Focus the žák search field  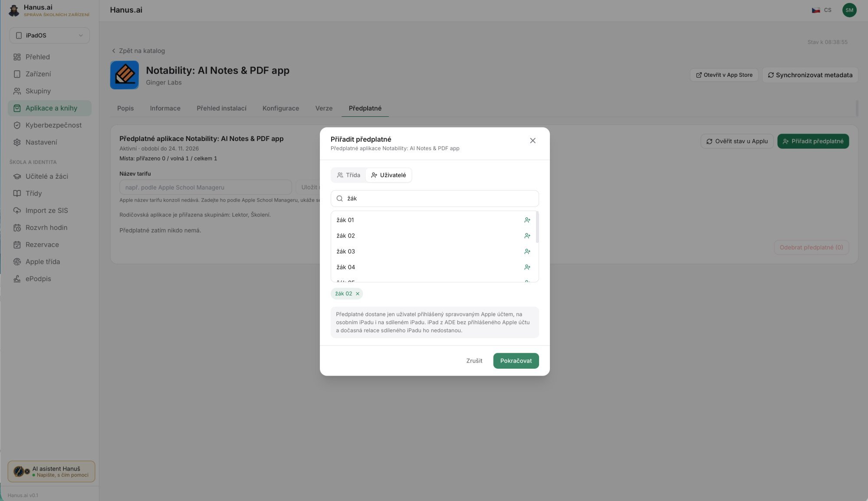(434, 198)
